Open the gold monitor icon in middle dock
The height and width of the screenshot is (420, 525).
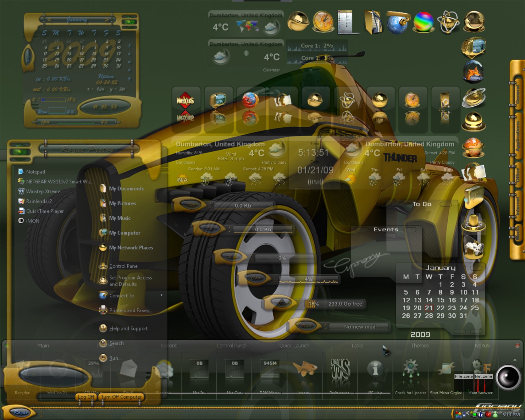[x=218, y=100]
